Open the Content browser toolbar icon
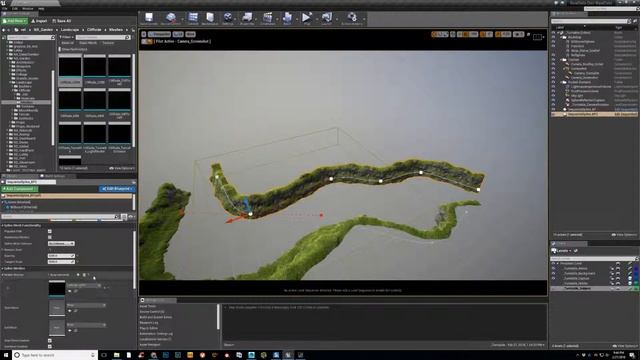Screen dimensions: 640x360 pyautogui.click(x=193, y=18)
